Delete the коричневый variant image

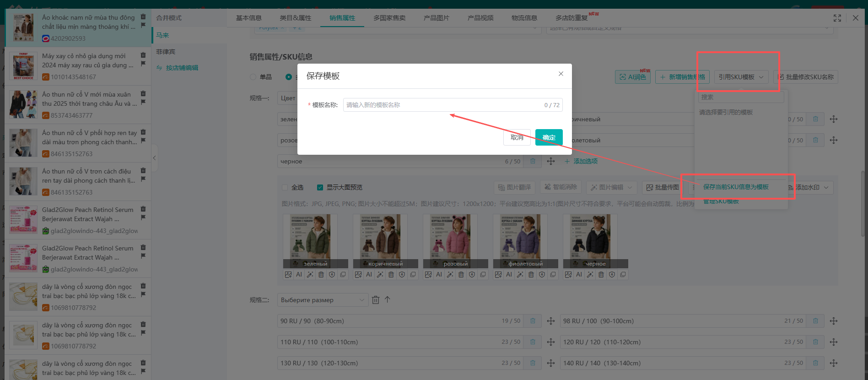coord(391,275)
